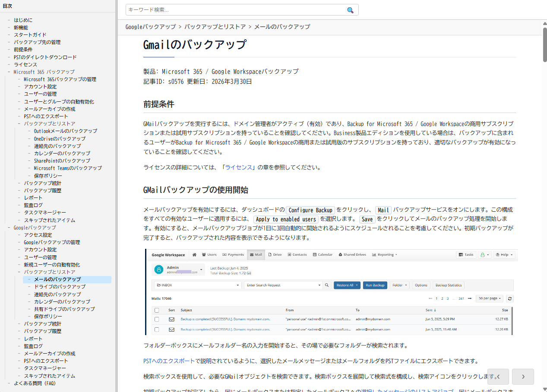Open Microsoft 365バックアップの管理 tree entry

pyautogui.click(x=60, y=79)
